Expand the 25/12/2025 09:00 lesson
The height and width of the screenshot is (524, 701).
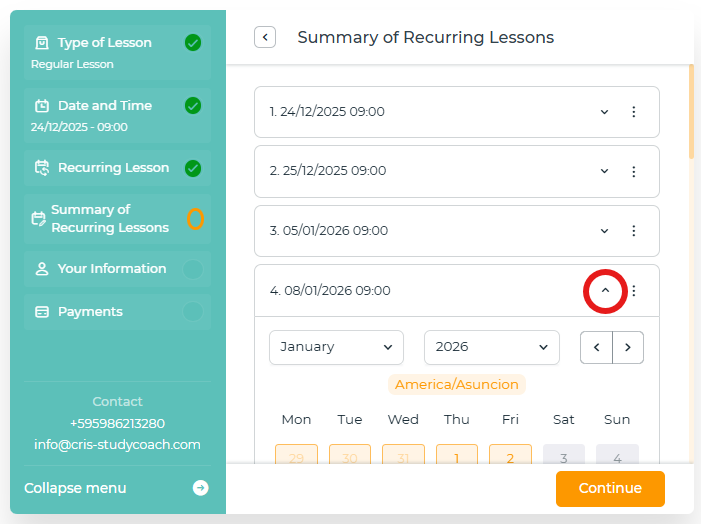click(604, 171)
